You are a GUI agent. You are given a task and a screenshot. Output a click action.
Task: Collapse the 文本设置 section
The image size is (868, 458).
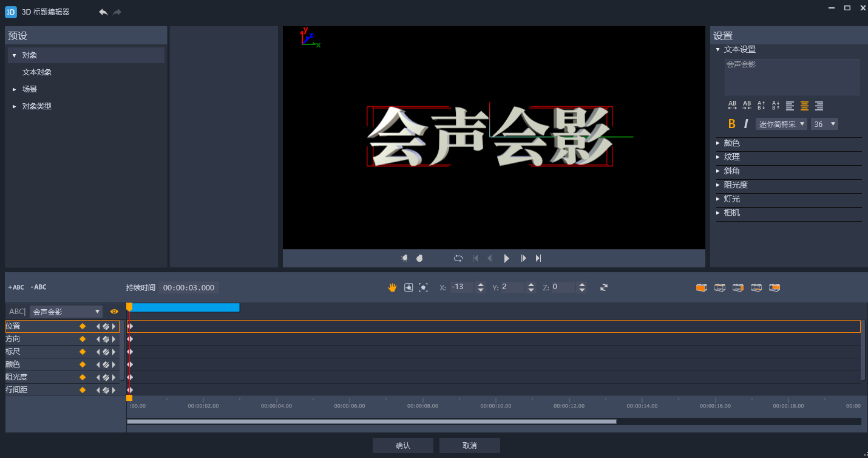tap(717, 50)
